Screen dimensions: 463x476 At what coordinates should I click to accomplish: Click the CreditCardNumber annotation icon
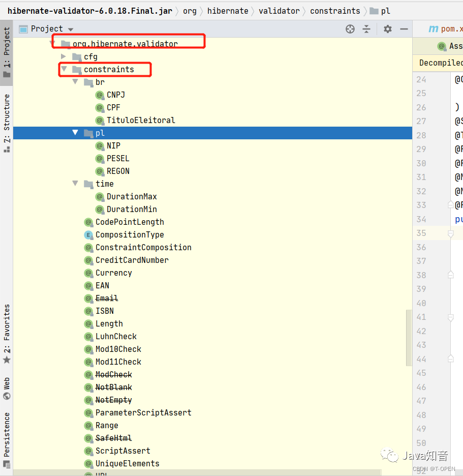click(x=88, y=260)
